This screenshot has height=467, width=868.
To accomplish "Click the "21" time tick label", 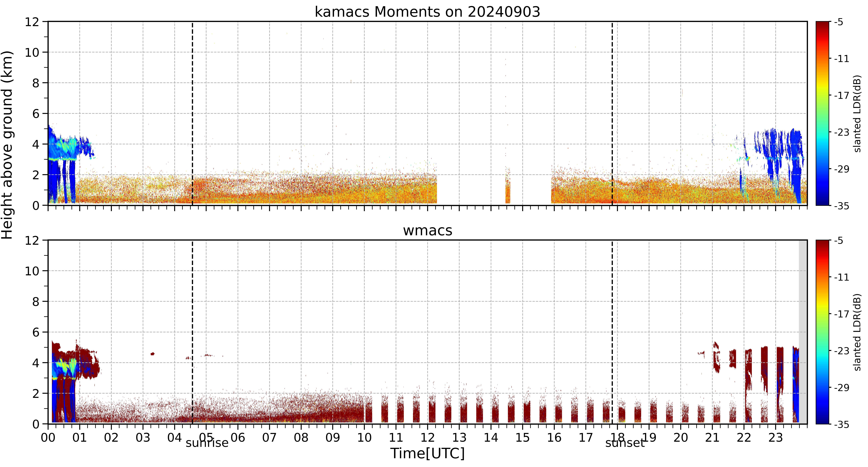I will [712, 438].
